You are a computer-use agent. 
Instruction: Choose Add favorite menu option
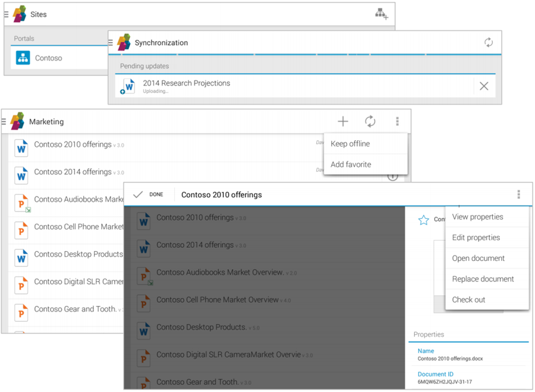351,165
